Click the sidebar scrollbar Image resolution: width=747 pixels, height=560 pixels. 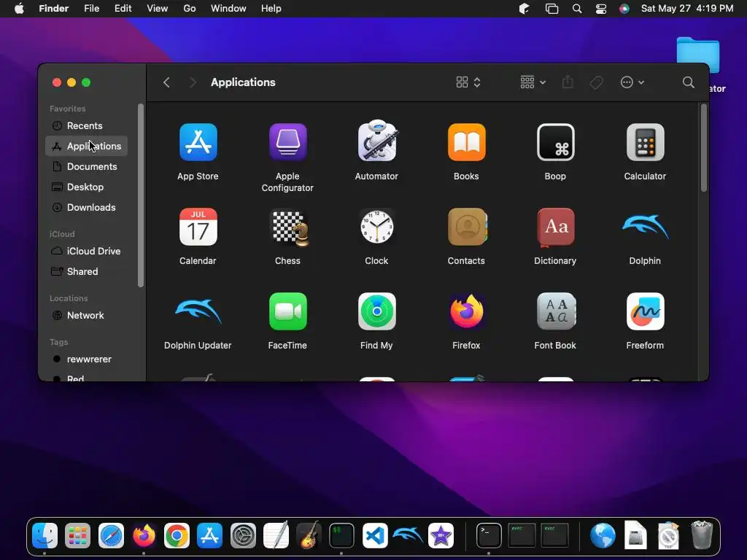[141, 195]
